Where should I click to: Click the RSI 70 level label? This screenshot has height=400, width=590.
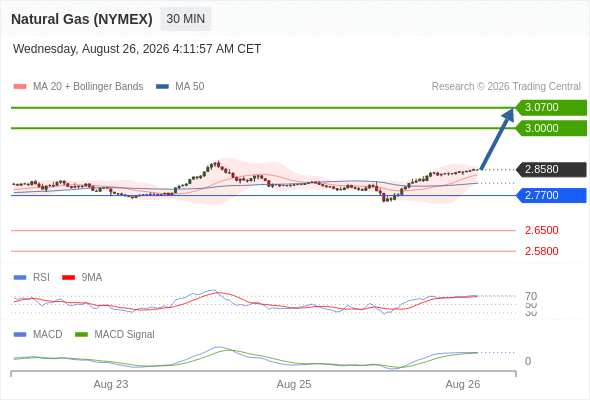[x=531, y=296]
